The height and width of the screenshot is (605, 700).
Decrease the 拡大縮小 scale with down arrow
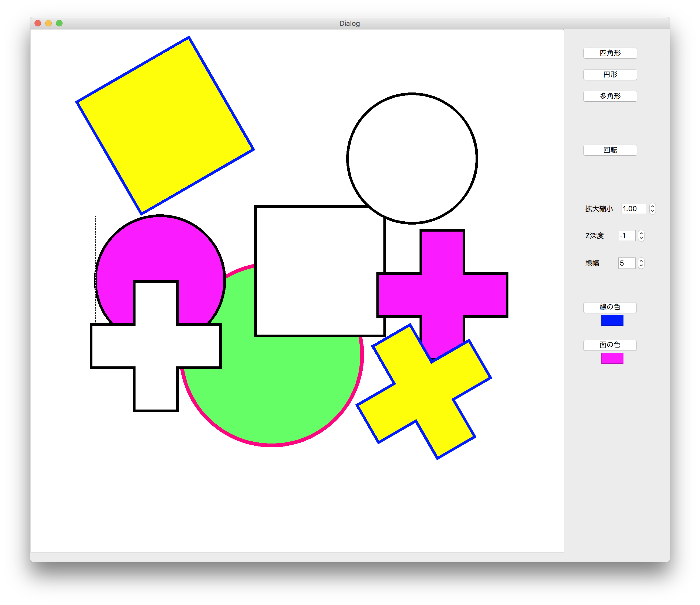point(652,211)
